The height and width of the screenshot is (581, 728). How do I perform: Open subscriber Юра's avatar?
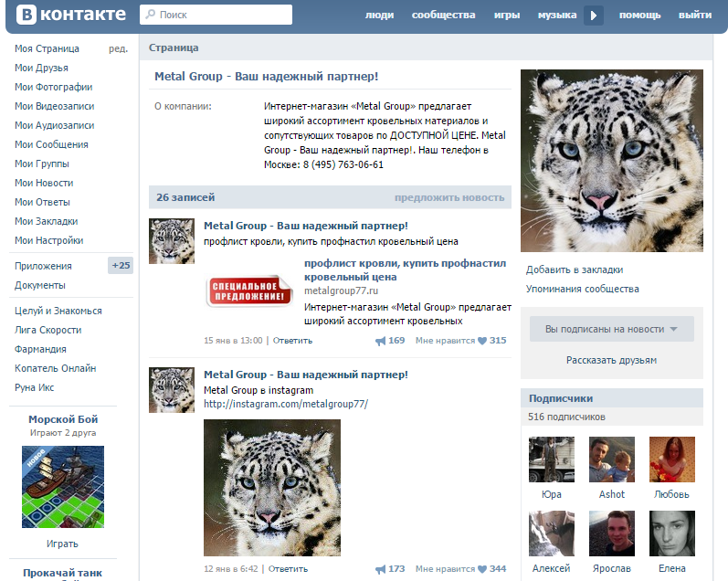coord(552,460)
